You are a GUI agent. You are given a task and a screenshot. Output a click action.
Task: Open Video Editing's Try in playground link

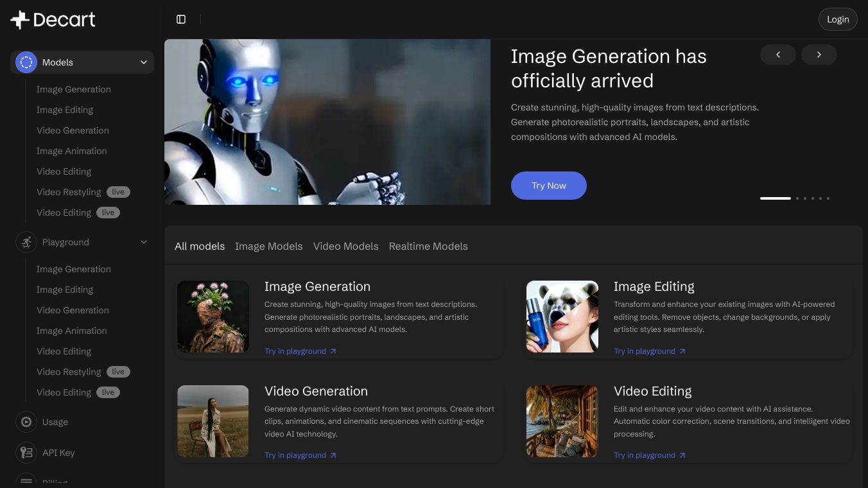pyautogui.click(x=645, y=455)
